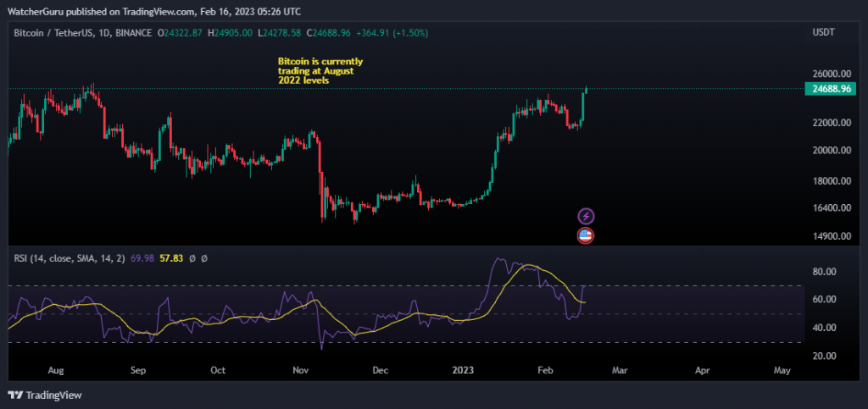Click the USDT currency label
Screen dimensions: 868x409
point(823,33)
